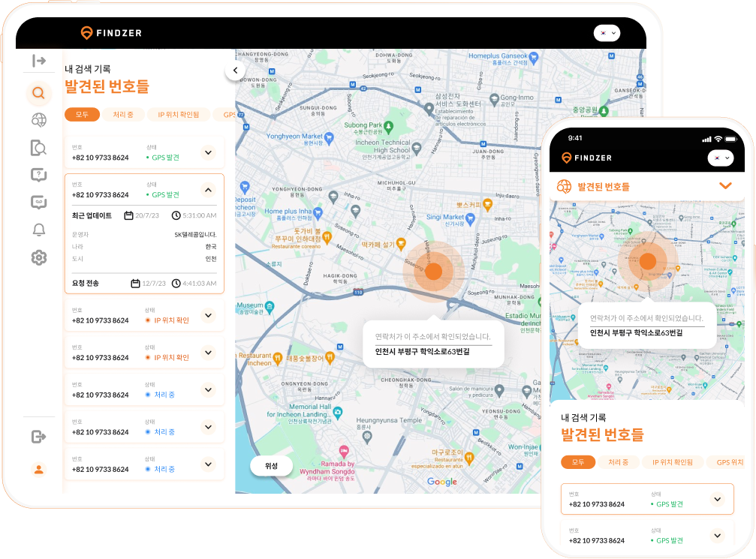Click the 위성 satellite view button
756x559 pixels.
(x=271, y=466)
